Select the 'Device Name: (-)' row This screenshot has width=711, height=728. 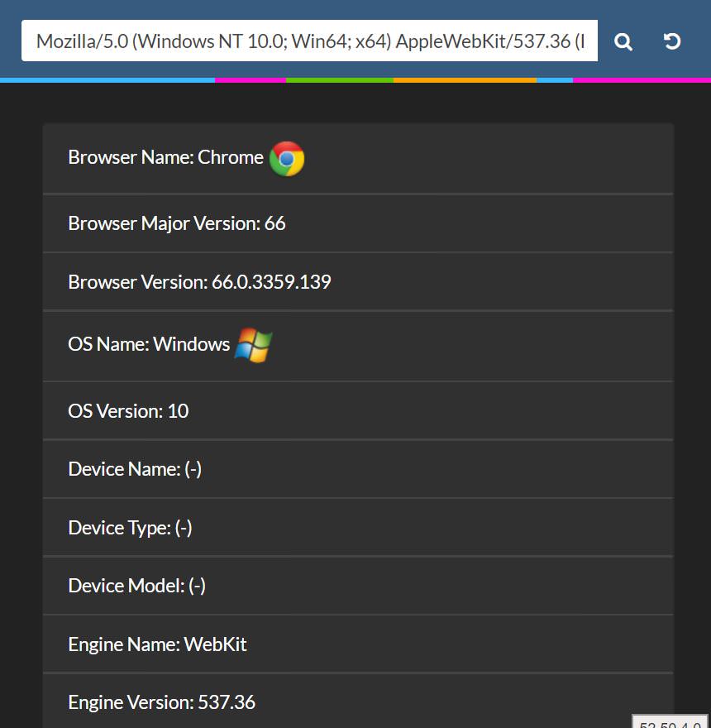(358, 469)
